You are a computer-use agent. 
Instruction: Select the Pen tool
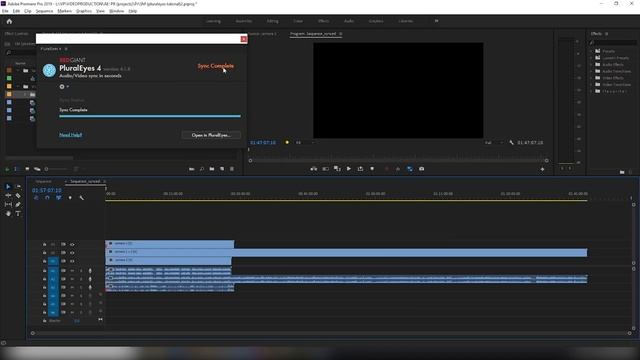tap(18, 204)
